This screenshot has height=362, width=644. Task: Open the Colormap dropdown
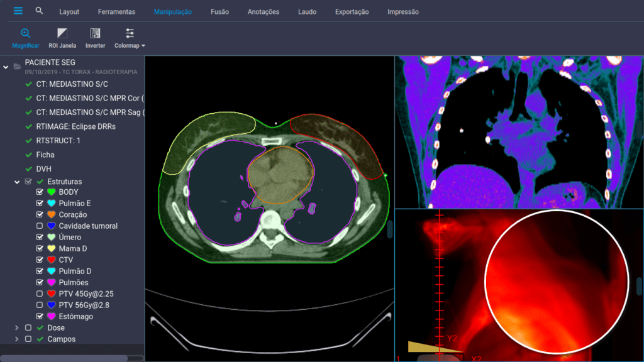130,38
